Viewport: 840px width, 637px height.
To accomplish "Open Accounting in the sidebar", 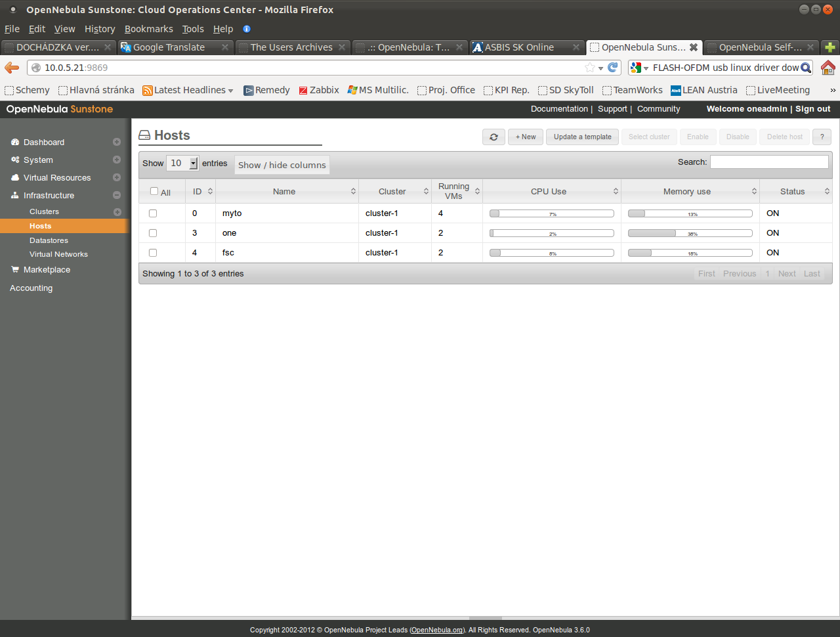I will pos(31,288).
